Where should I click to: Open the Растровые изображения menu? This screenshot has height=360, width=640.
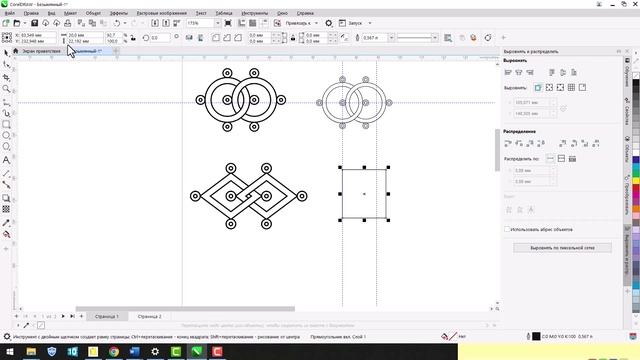[x=162, y=13]
